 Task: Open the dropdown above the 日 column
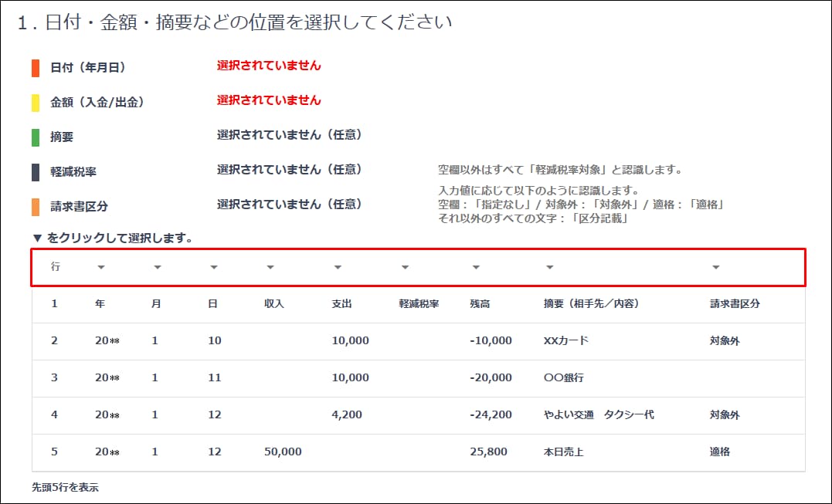[214, 267]
